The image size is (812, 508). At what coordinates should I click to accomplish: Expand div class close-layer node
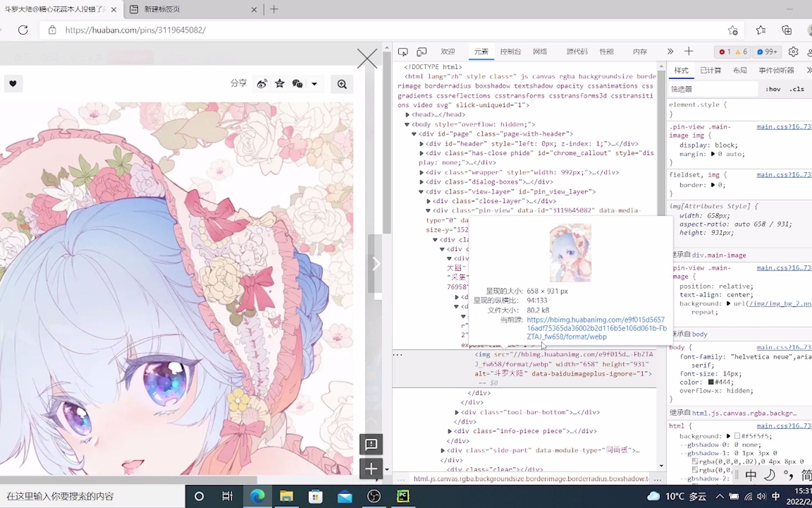pos(429,201)
